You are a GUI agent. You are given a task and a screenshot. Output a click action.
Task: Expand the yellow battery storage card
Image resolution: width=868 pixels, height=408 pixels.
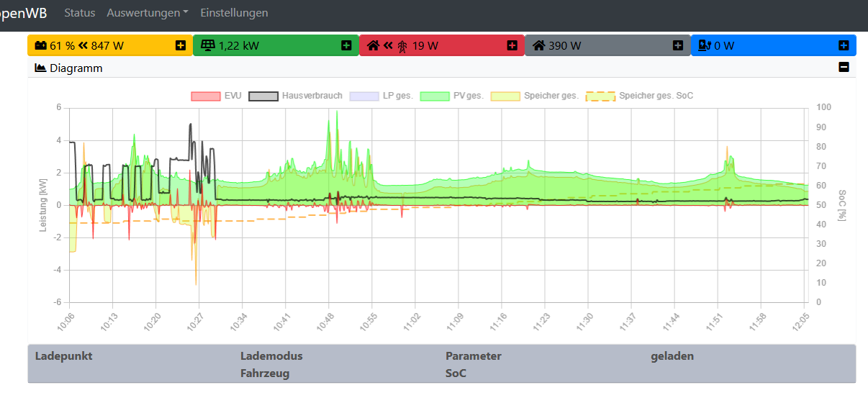(181, 45)
